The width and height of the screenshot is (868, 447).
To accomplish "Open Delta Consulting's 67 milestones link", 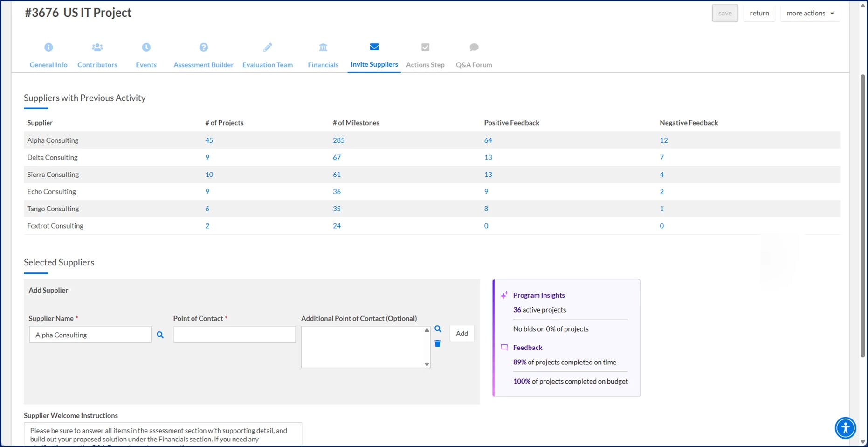I will point(337,157).
